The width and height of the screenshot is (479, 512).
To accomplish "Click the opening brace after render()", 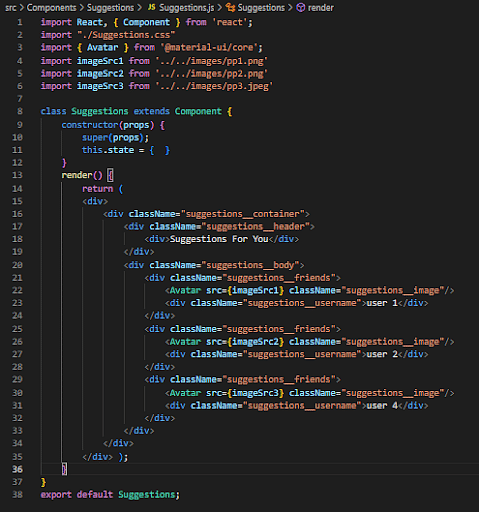I will coord(110,175).
